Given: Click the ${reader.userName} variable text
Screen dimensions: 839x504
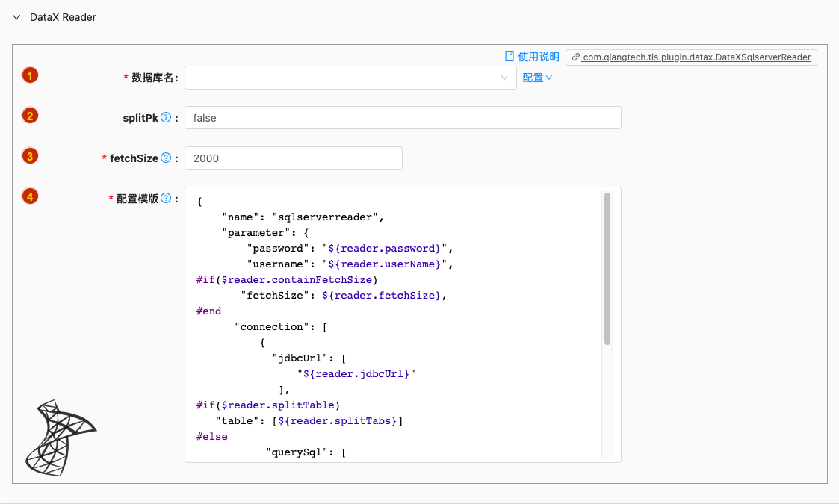Looking at the screenshot, I should coord(384,264).
